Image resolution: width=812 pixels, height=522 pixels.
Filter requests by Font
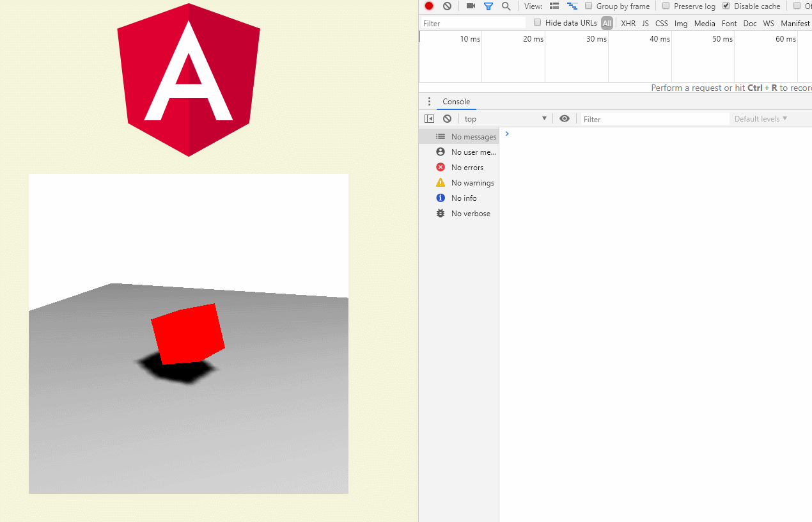point(729,23)
